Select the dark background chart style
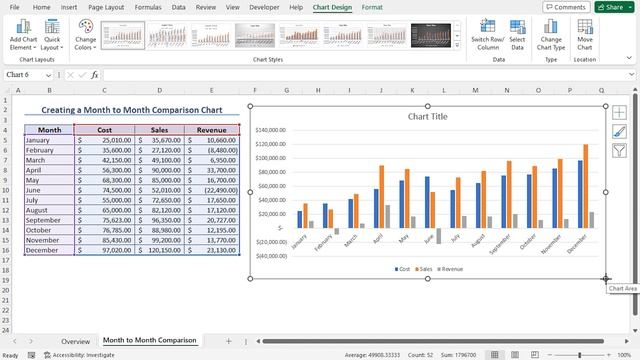The height and width of the screenshot is (360, 640). [x=431, y=36]
